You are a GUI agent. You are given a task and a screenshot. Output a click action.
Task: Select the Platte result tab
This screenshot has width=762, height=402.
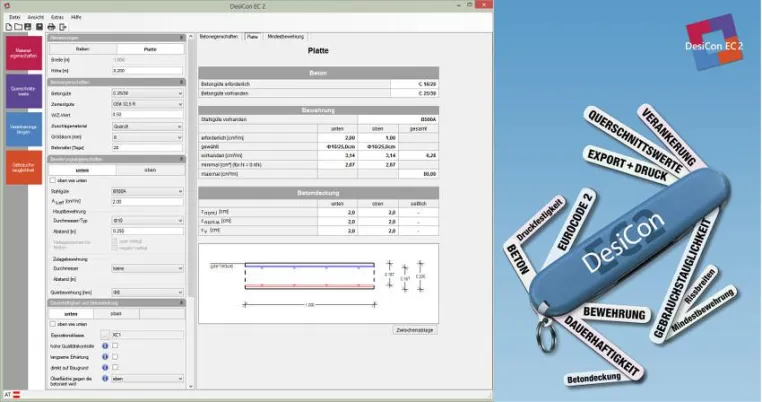coord(252,37)
